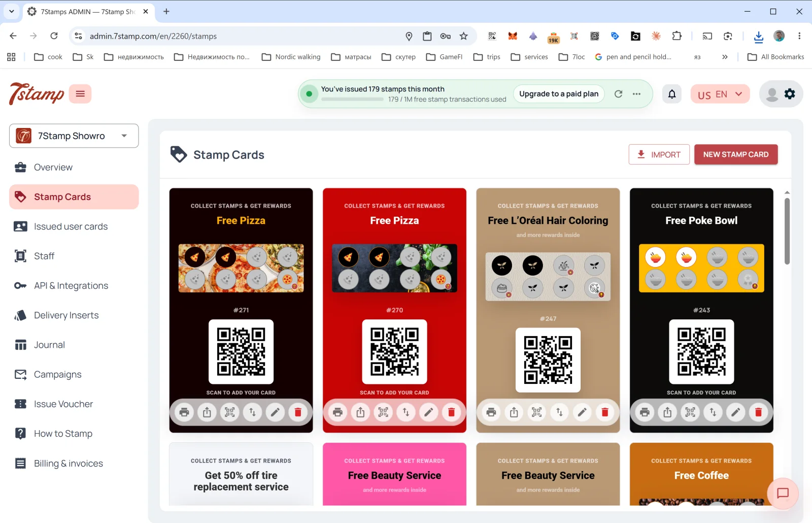This screenshot has width=812, height=523.
Task: Open the Journal page
Action: pyautogui.click(x=74, y=345)
